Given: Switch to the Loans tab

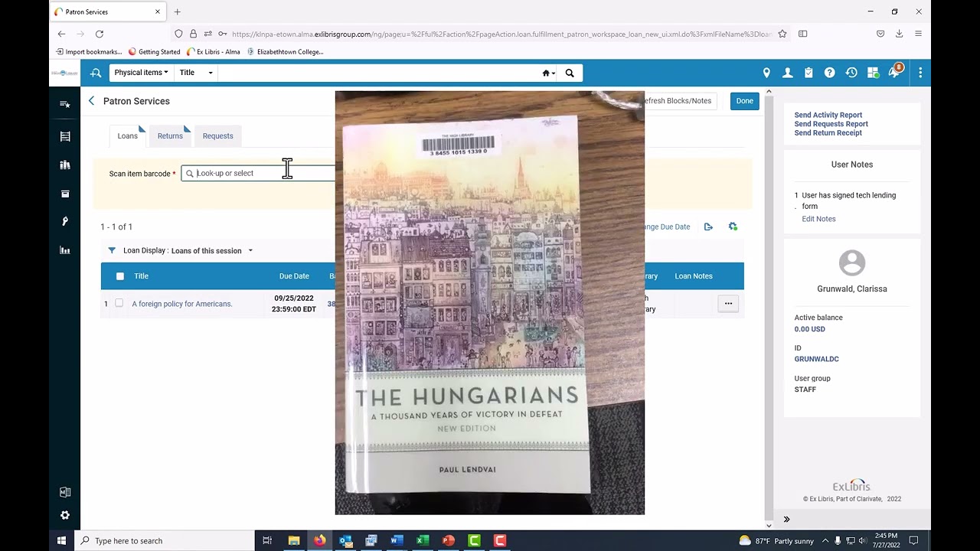Looking at the screenshot, I should 128,136.
